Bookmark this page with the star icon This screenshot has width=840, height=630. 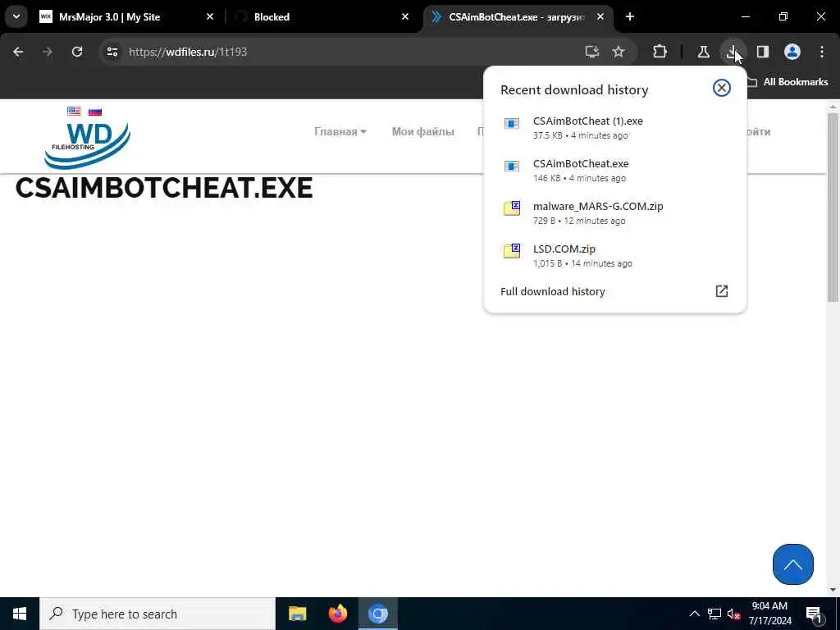tap(619, 52)
